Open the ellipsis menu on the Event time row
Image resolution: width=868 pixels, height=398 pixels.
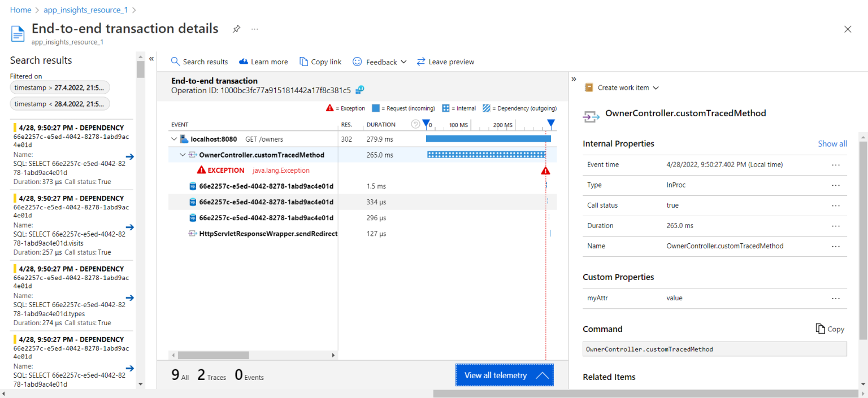coord(836,164)
